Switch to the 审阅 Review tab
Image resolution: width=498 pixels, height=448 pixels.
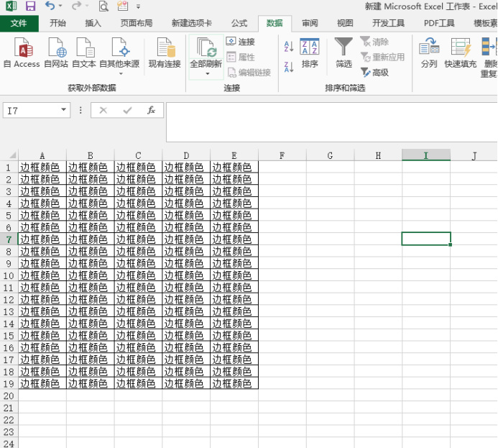[310, 23]
